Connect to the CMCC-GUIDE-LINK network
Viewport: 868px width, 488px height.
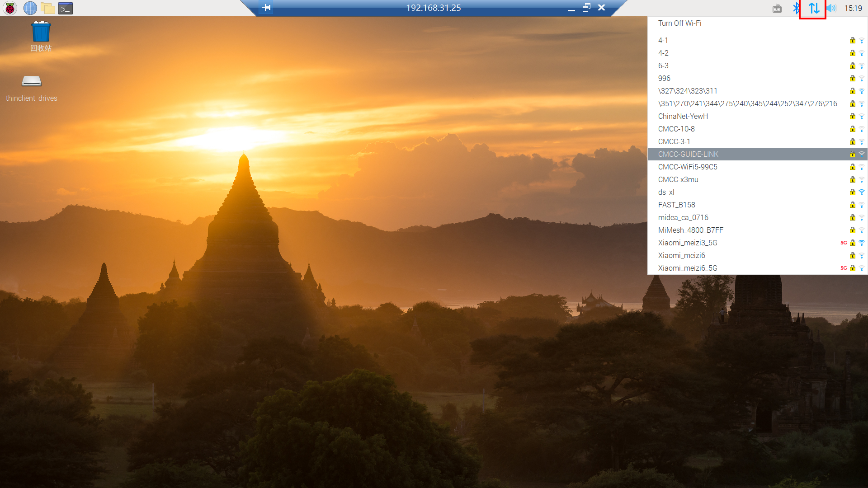point(688,154)
